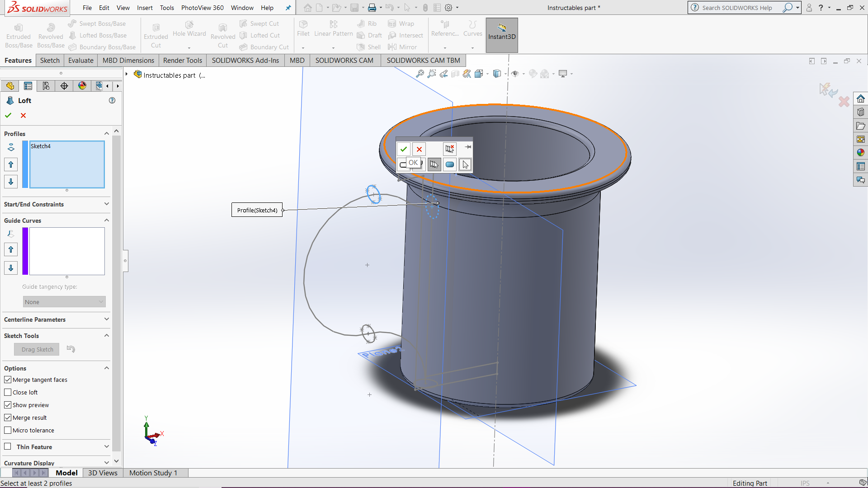Collapse the Guide Curves section
Viewport: 868px width, 488px height.
click(107, 220)
